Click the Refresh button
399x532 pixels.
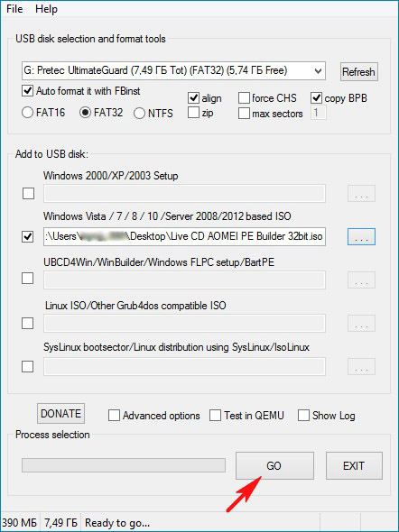tap(359, 72)
